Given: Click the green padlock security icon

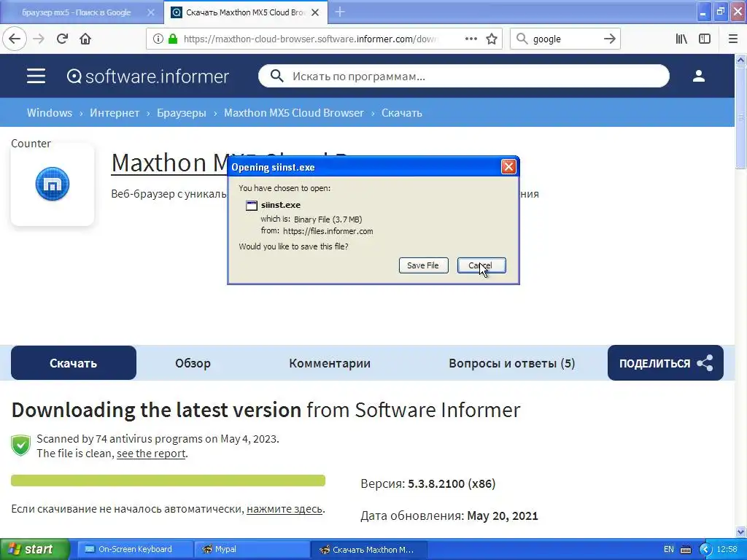Looking at the screenshot, I should 173,39.
